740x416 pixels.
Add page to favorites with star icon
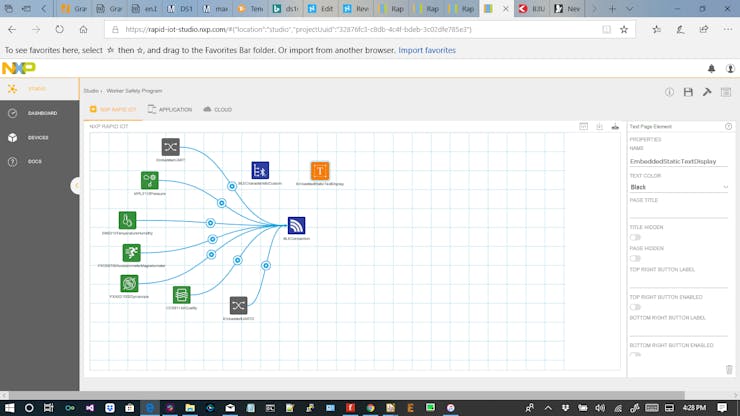(x=624, y=29)
